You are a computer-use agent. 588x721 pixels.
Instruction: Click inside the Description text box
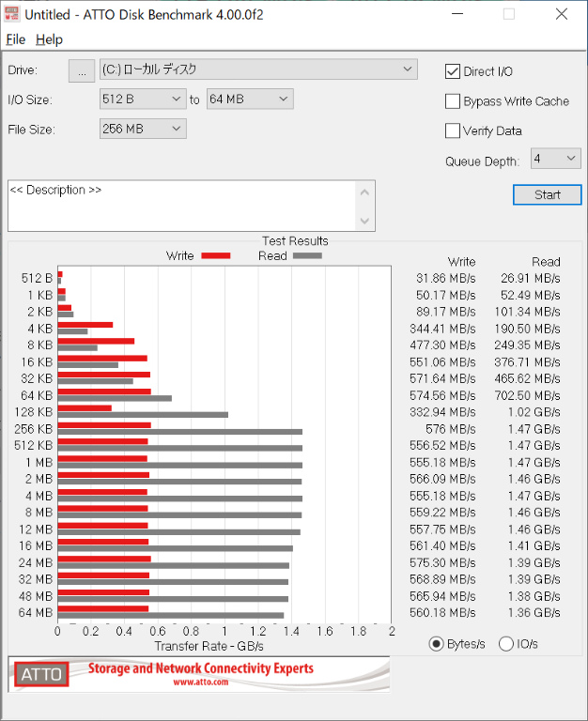pos(181,206)
